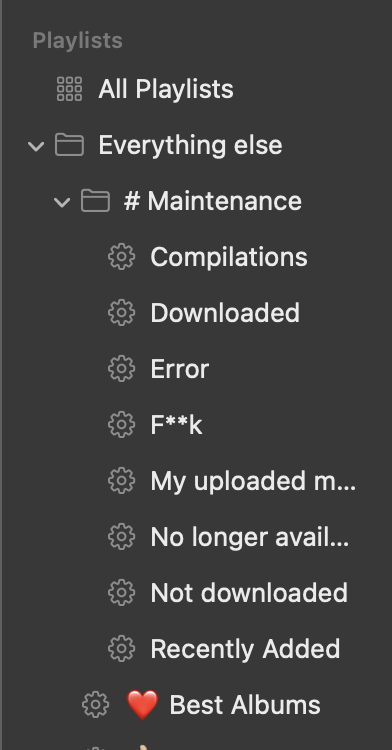Click the Everything else folder icon
The height and width of the screenshot is (750, 392).
pos(69,144)
